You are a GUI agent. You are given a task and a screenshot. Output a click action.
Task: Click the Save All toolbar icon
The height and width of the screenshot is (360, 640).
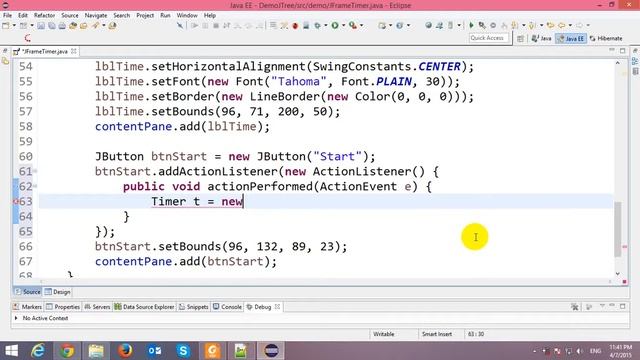pos(51,25)
